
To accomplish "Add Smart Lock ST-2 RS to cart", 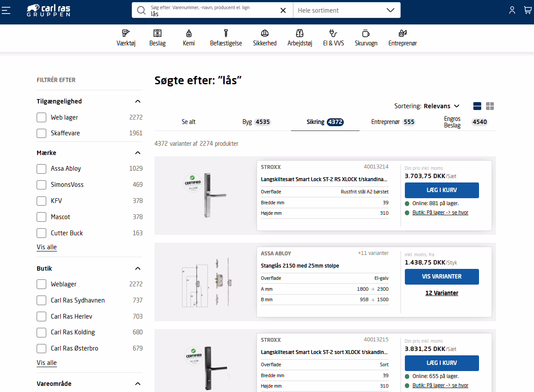I will pos(442,190).
